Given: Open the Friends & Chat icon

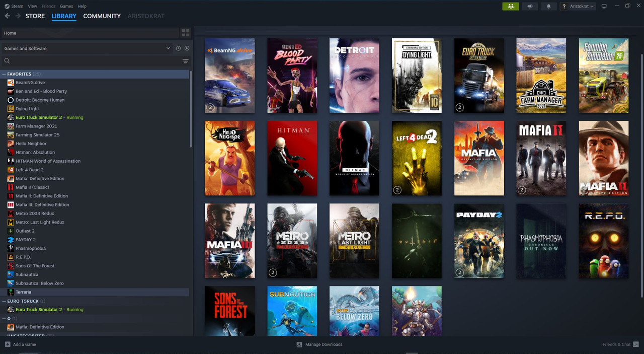Looking at the screenshot, I should click(x=636, y=344).
